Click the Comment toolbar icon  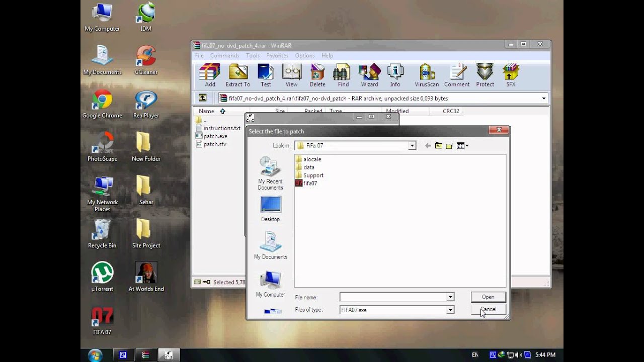pos(457,75)
